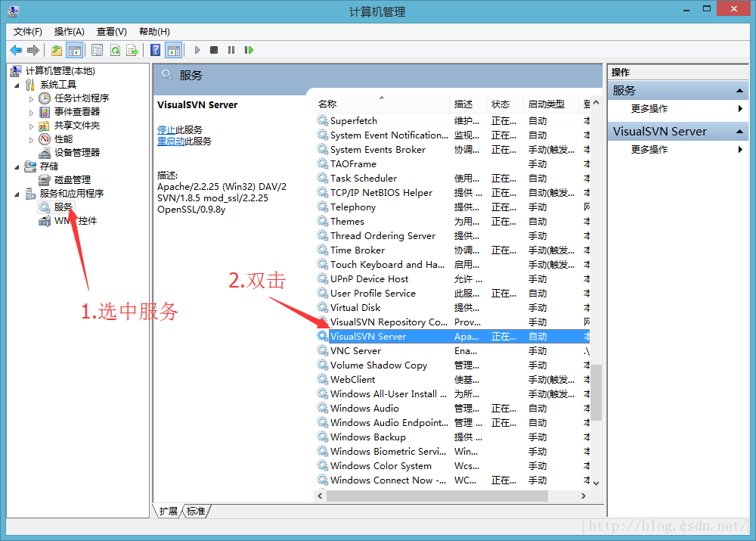Click gear icon of Windows Audio service
756x541 pixels.
(x=323, y=408)
